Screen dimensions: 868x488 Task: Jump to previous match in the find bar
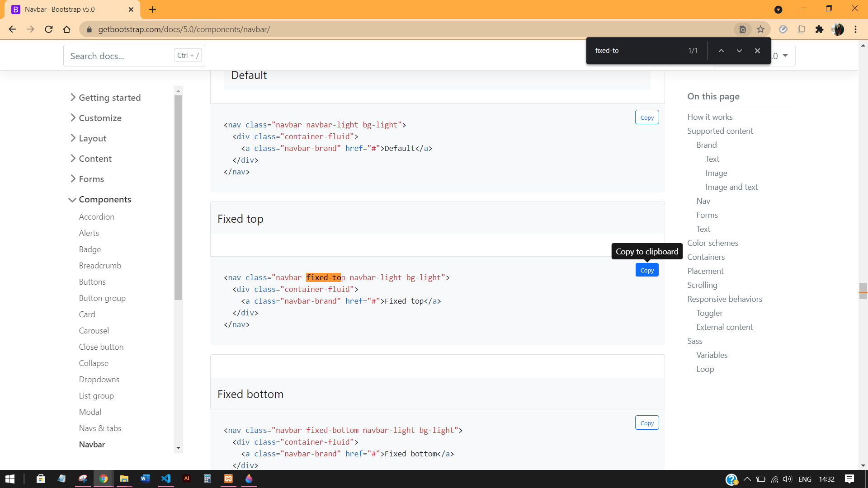pyautogui.click(x=721, y=51)
